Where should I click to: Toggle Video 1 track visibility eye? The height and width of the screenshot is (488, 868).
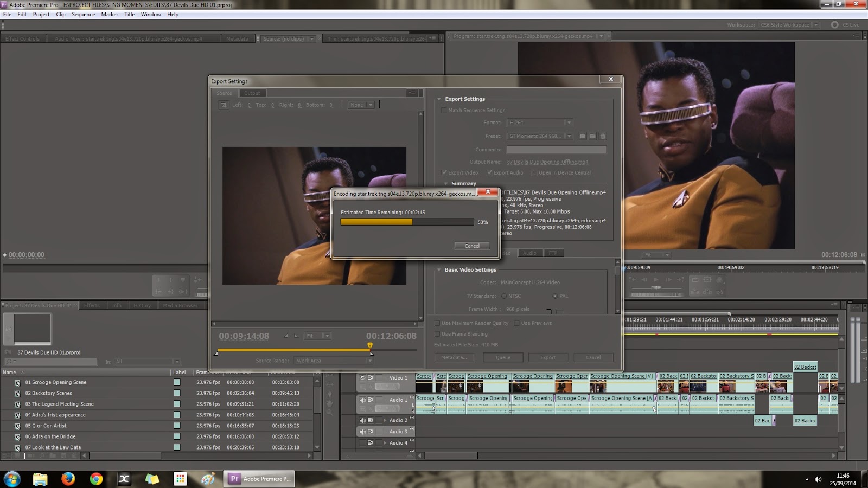362,378
